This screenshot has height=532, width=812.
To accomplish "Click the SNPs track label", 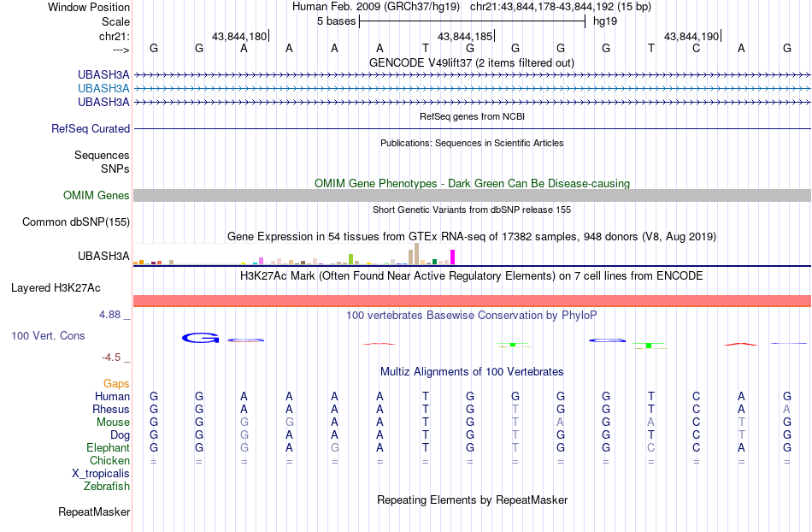I will pos(115,168).
